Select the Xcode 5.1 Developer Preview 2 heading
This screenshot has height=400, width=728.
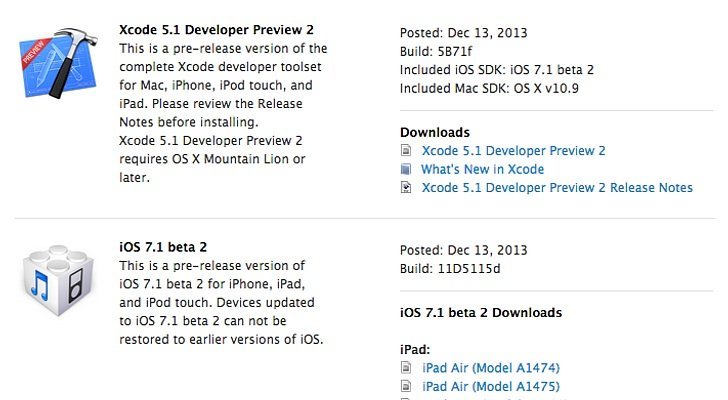[216, 30]
